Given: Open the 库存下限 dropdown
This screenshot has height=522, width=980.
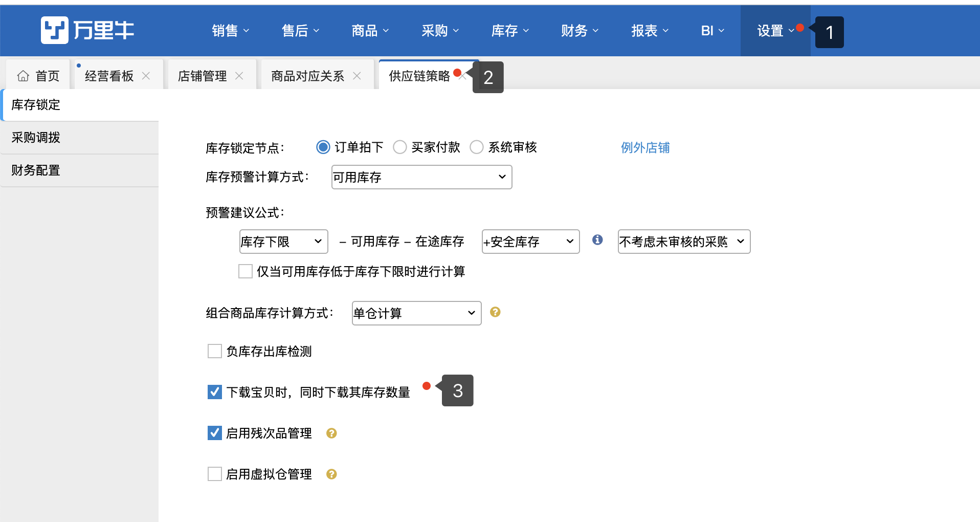Looking at the screenshot, I should click(284, 242).
